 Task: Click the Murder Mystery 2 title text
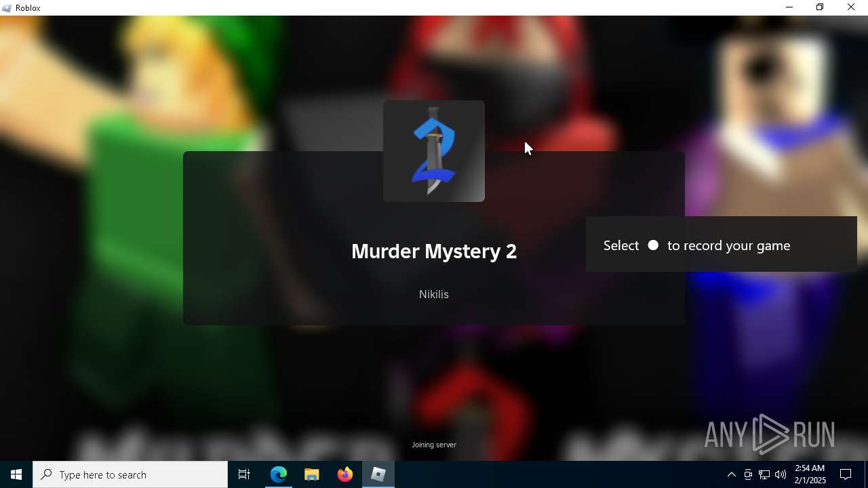click(434, 251)
